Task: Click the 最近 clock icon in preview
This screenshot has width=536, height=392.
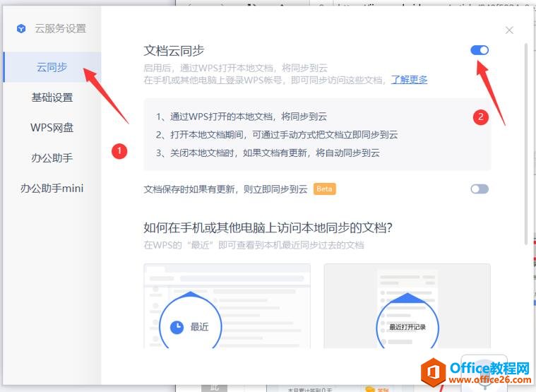Action: 177,327
